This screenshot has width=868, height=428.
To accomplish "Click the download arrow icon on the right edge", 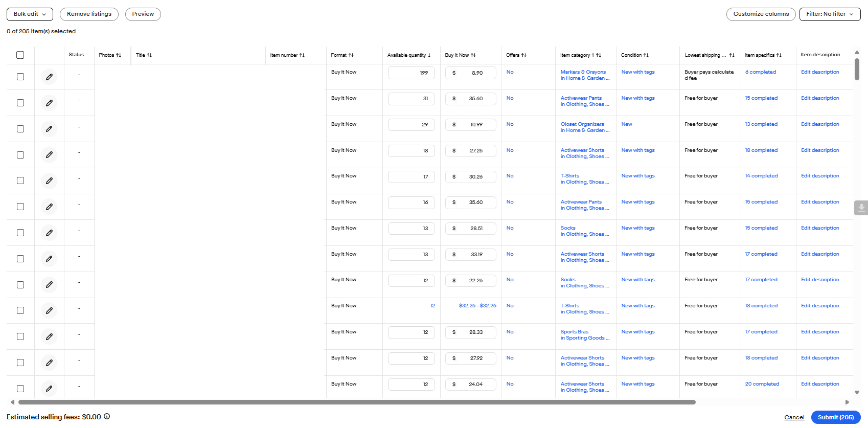I will click(861, 208).
